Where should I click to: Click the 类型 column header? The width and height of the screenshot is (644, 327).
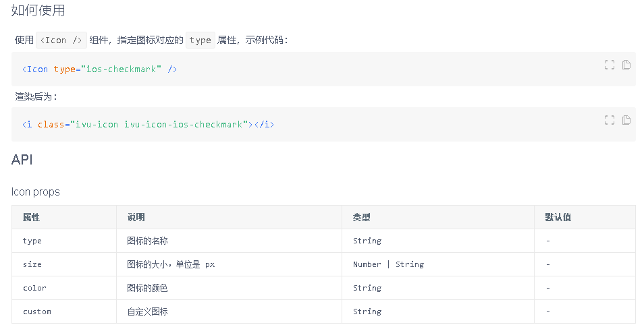pyautogui.click(x=361, y=217)
